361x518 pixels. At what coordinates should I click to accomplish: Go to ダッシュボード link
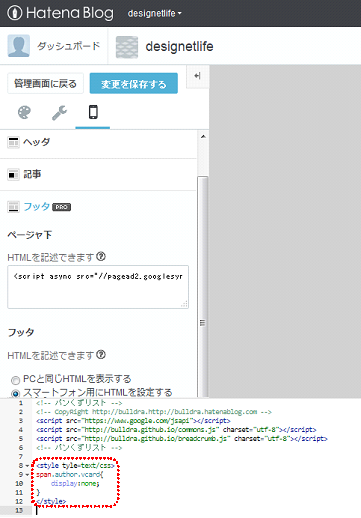[x=68, y=46]
